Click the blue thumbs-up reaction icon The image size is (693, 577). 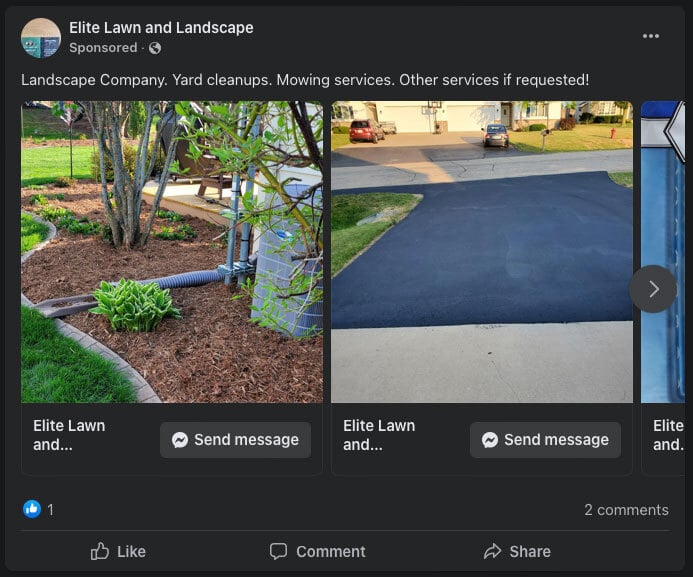coord(32,509)
